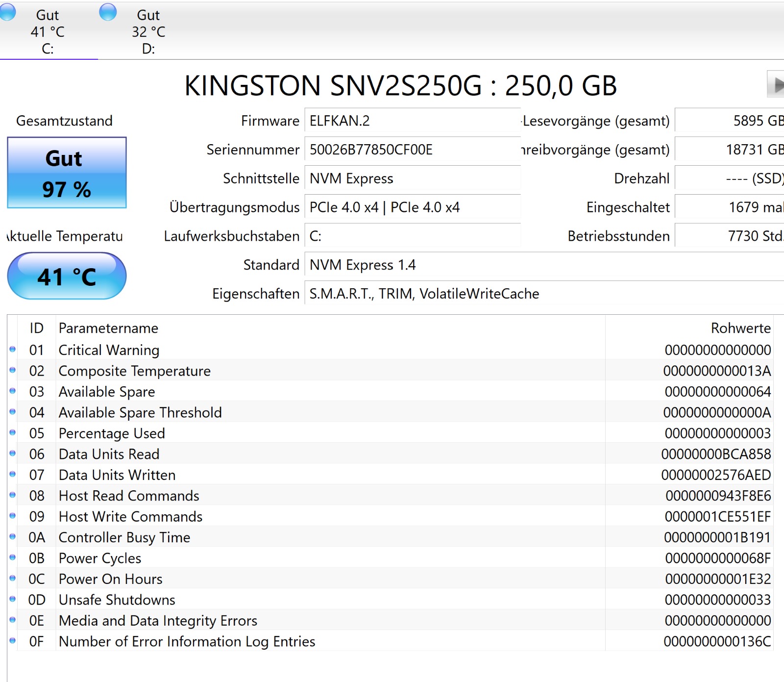Click raw value 00000000BCA858
This screenshot has width=784, height=682.
point(716,454)
